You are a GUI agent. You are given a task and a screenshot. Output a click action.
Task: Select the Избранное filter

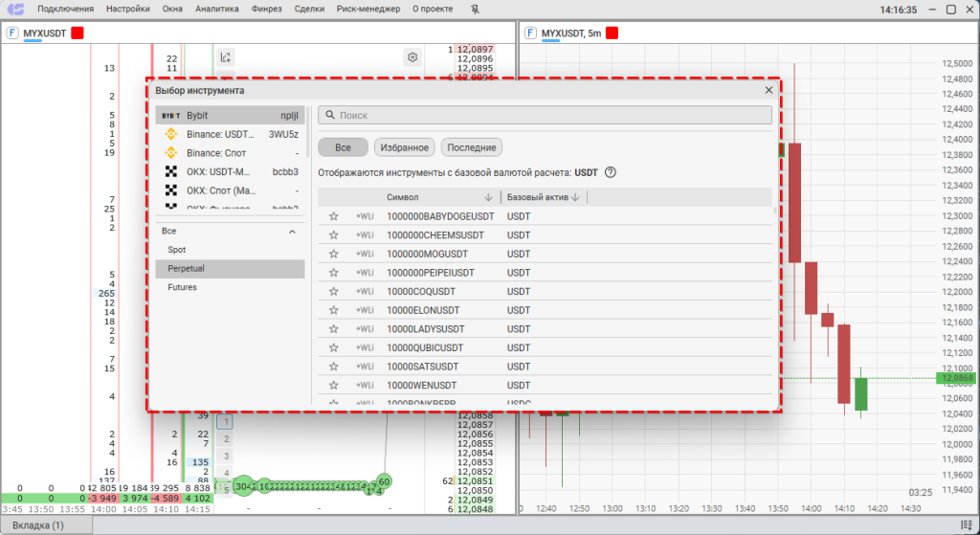[x=405, y=147]
